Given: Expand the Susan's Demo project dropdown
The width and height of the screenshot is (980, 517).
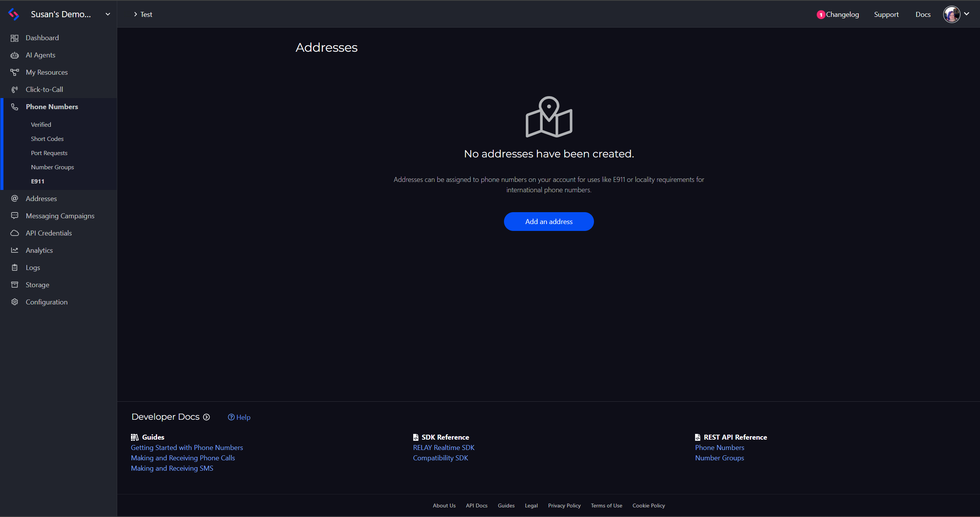Looking at the screenshot, I should [x=108, y=14].
